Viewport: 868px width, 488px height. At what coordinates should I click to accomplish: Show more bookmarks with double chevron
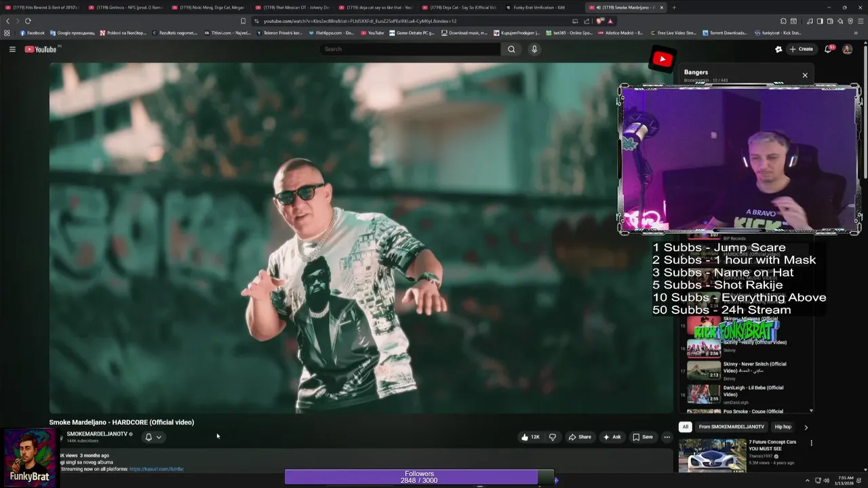856,33
